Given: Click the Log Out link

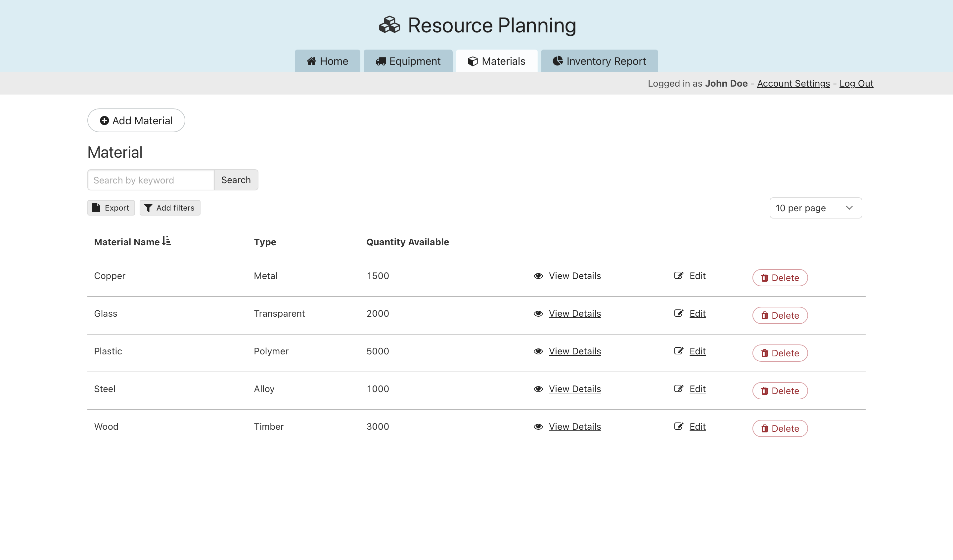Looking at the screenshot, I should click(x=856, y=83).
